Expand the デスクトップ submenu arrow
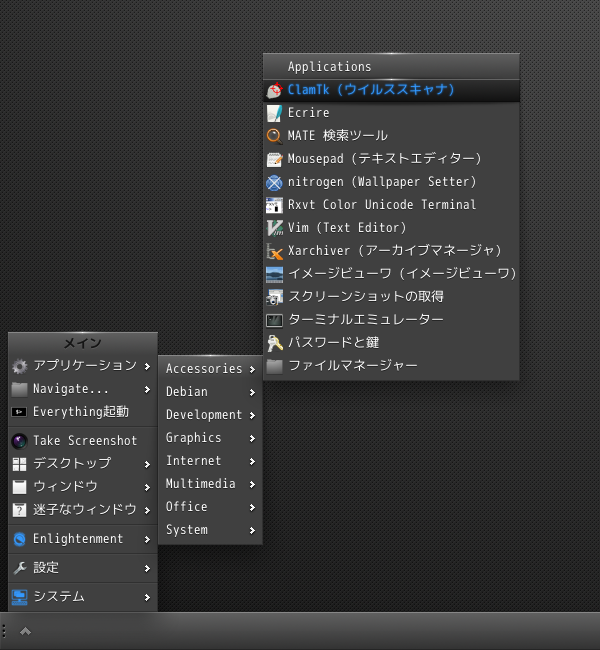 (x=147, y=464)
